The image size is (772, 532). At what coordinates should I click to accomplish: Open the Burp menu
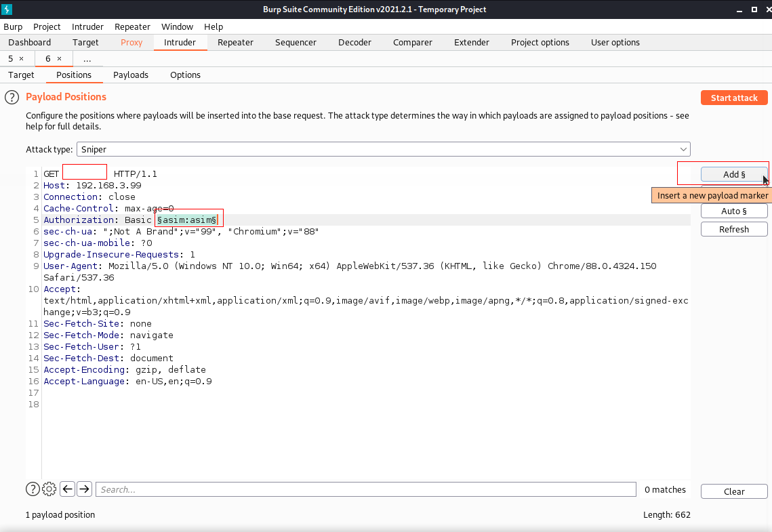click(13, 26)
